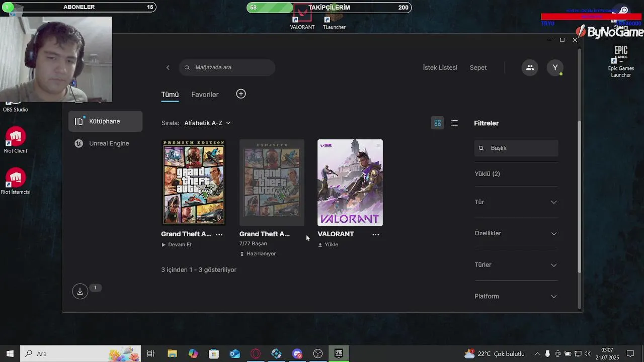The image size is (644, 362).
Task: Open the GTA V Premium Edition cover
Action: [194, 183]
